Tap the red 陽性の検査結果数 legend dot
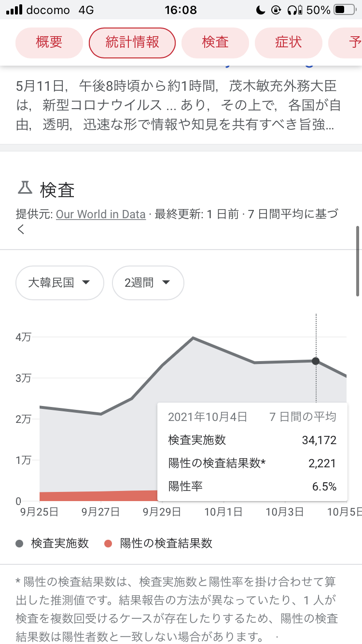Screen dimensions: 362x644 point(108,544)
